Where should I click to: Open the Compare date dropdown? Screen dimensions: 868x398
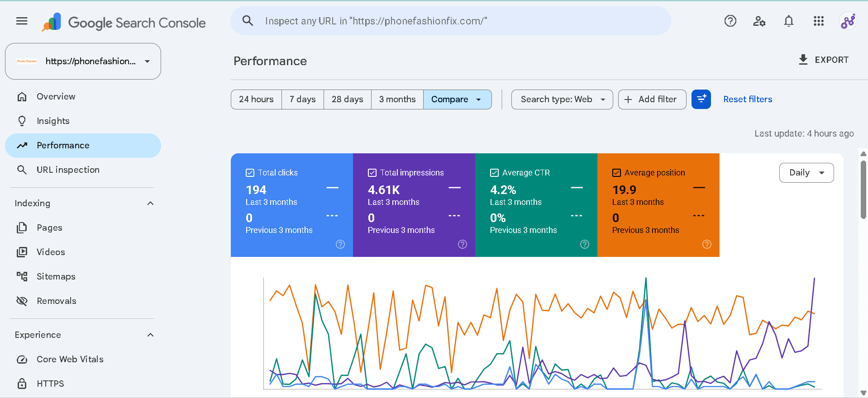coord(457,99)
